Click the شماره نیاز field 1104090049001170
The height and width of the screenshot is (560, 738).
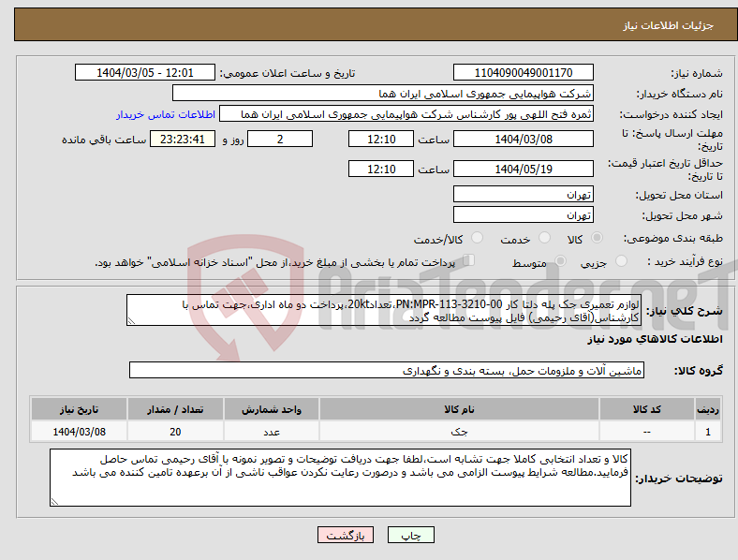click(x=523, y=72)
